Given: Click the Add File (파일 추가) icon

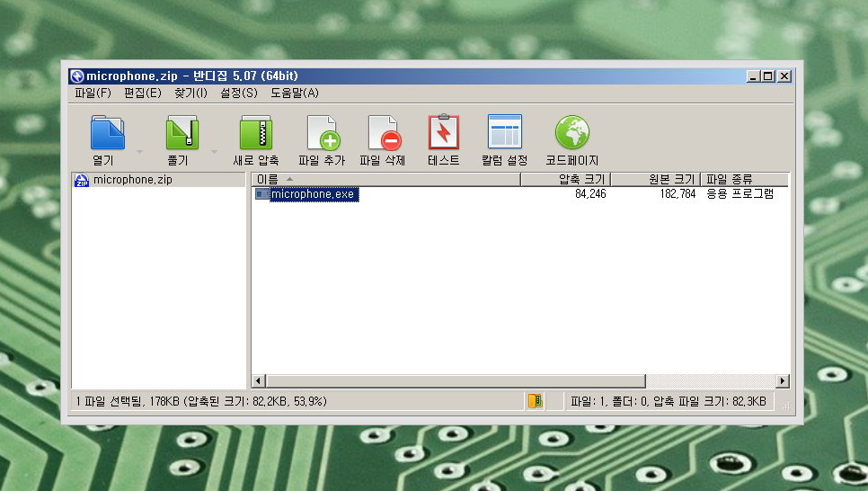Looking at the screenshot, I should pyautogui.click(x=323, y=132).
